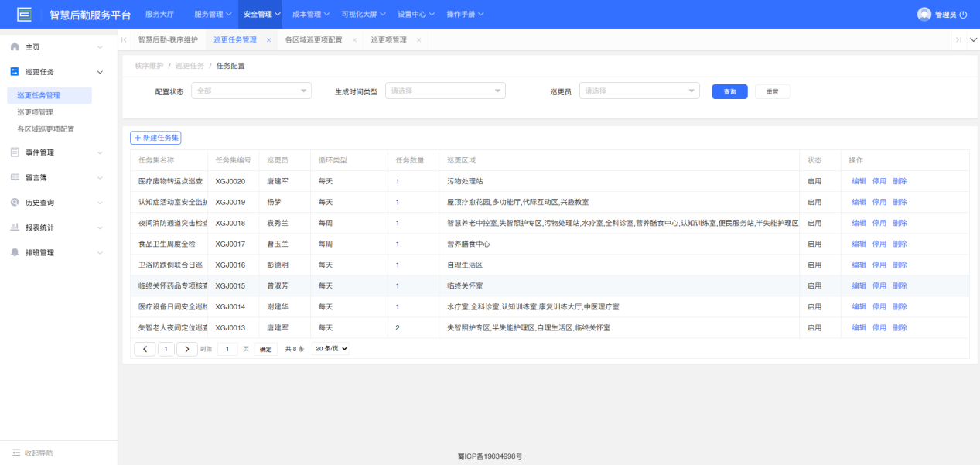980x465 pixels.
Task: Click the 留言簿 sidebar icon
Action: pyautogui.click(x=15, y=177)
